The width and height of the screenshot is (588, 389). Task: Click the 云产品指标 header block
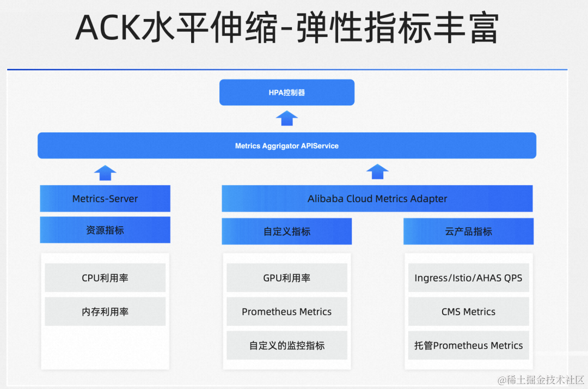[468, 231]
